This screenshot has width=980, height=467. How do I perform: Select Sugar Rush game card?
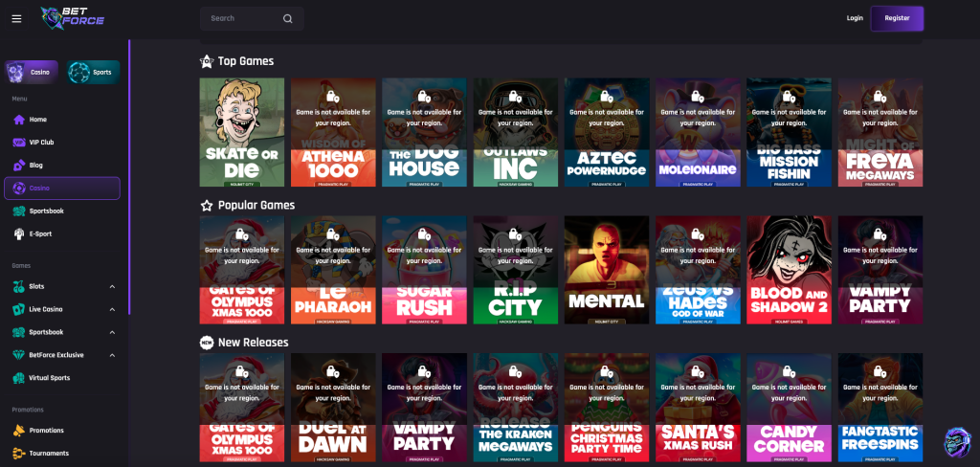[x=424, y=270]
